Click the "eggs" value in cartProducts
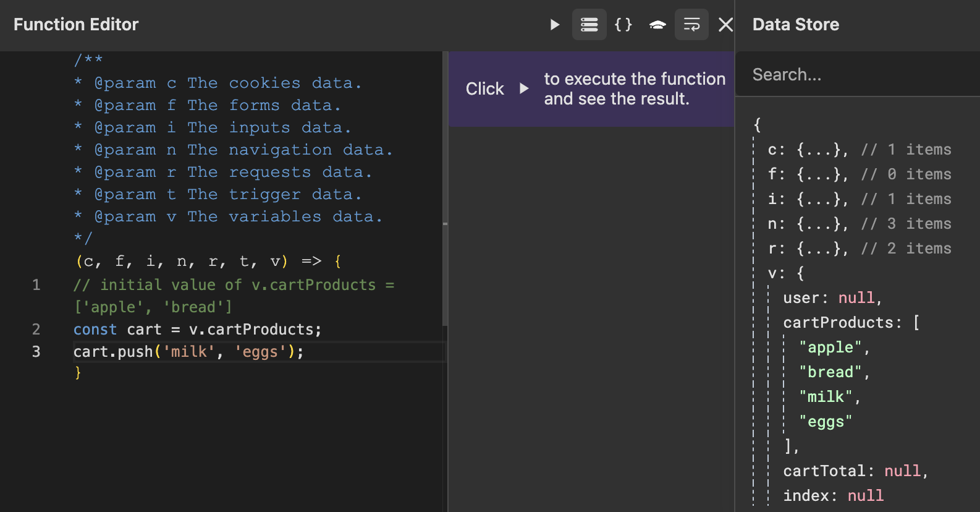980x512 pixels. tap(826, 422)
